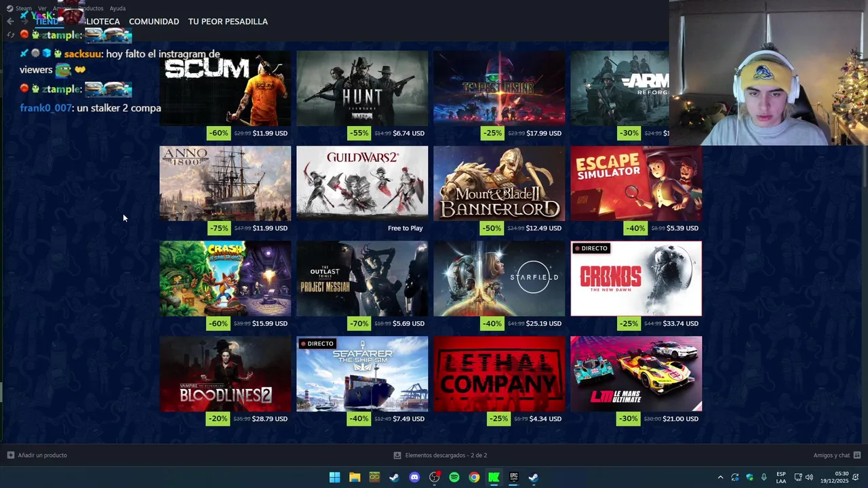This screenshot has width=868, height=488.
Task: Open the Crash Bandicoot game thumbnail
Action: (x=225, y=279)
